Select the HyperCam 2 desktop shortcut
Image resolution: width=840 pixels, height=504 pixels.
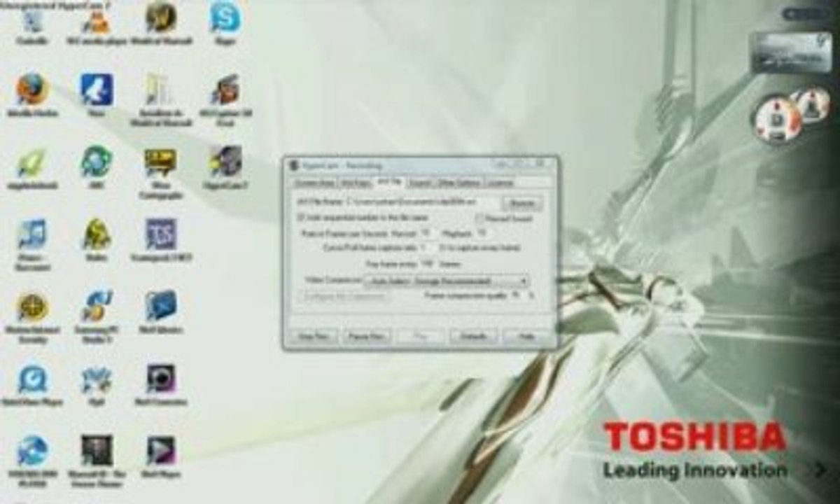point(225,168)
